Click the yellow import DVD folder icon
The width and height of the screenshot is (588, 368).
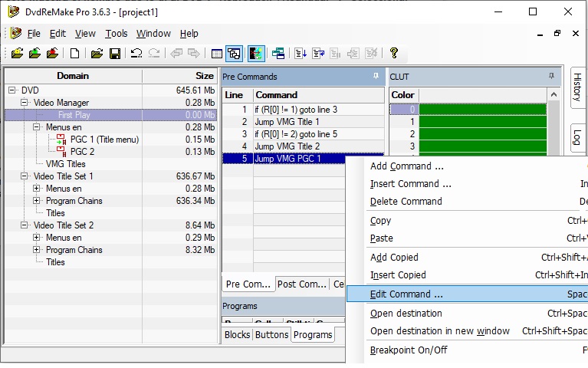17,53
